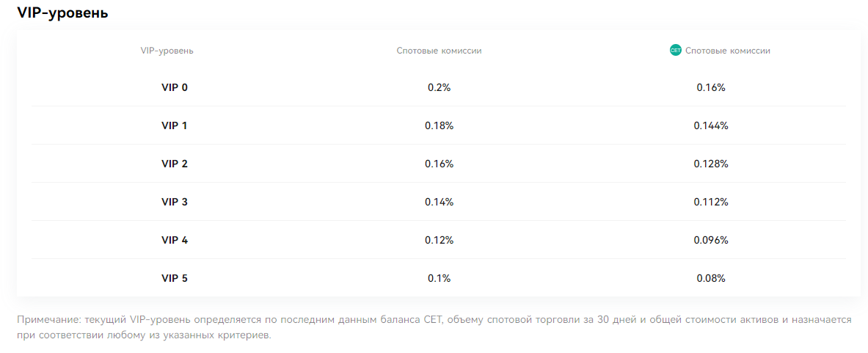This screenshot has width=868, height=353.
Task: Click the 0.16% CET fee for VIP 0
Action: [x=711, y=87]
